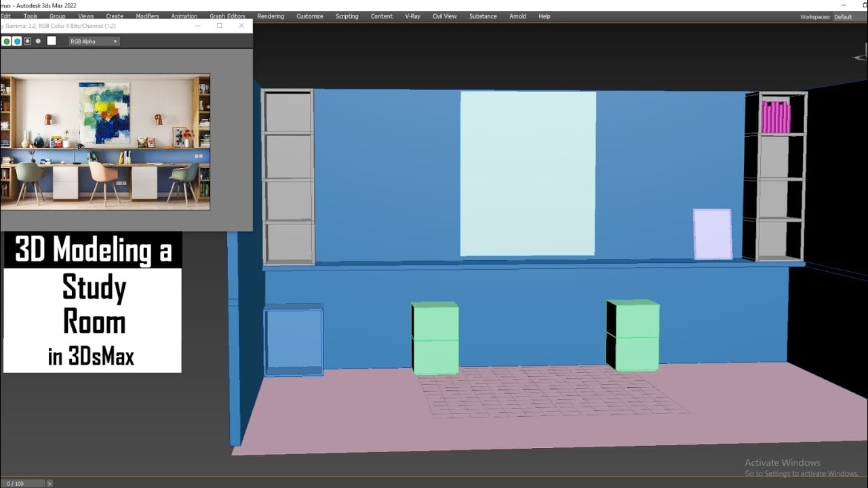
Task: Maximize the frame buffer window
Action: click(219, 26)
